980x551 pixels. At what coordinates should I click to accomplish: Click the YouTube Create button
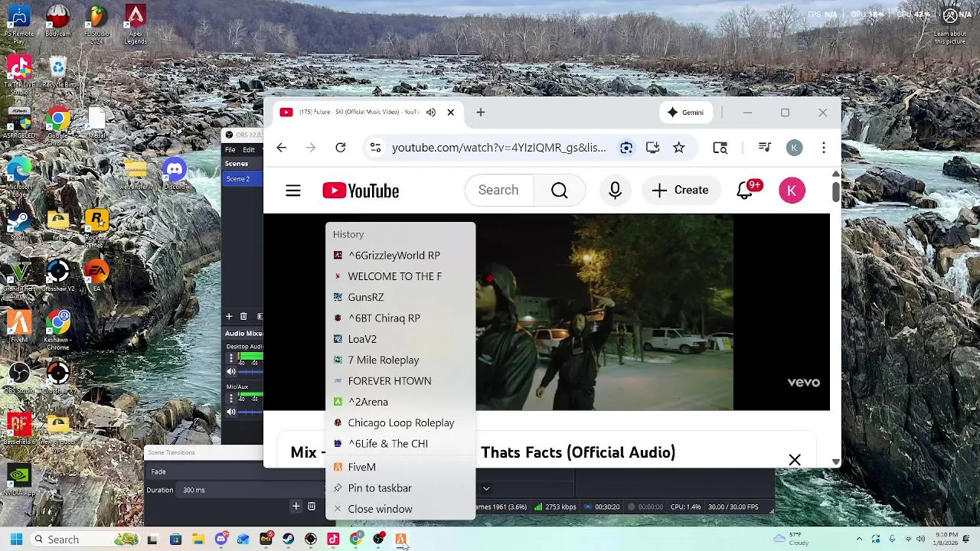click(x=681, y=191)
